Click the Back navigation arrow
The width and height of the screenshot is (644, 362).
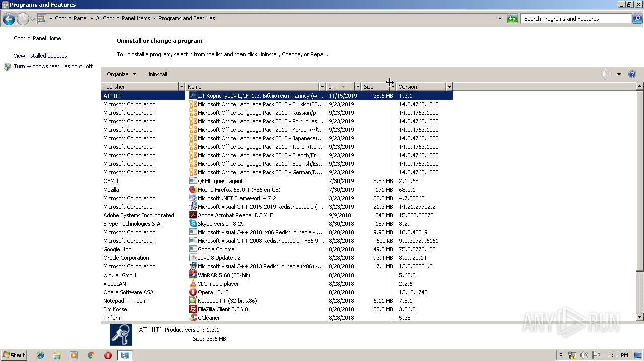click(9, 19)
